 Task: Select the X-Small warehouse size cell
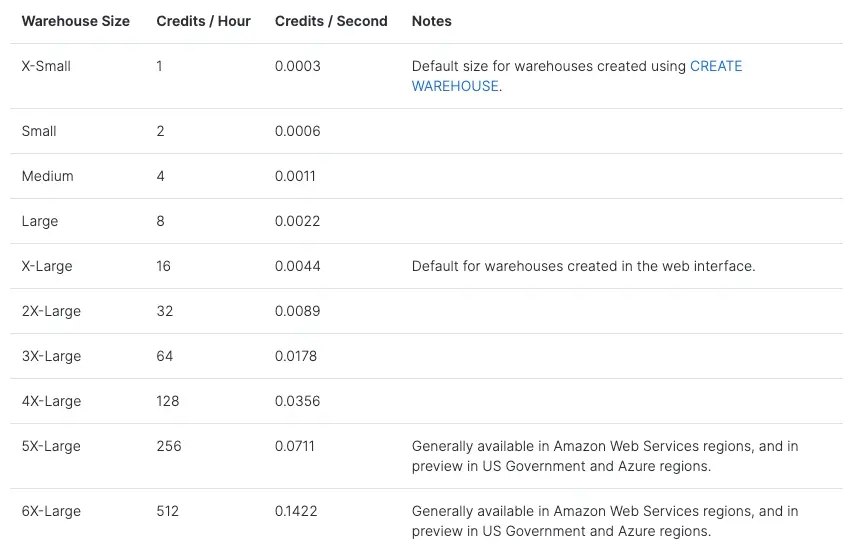pos(46,66)
